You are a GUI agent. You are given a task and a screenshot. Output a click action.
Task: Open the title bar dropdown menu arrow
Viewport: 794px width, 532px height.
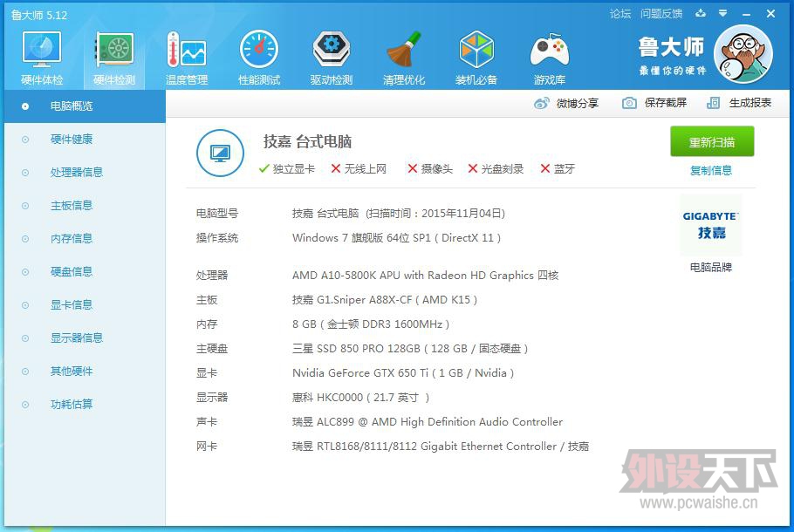(x=723, y=14)
